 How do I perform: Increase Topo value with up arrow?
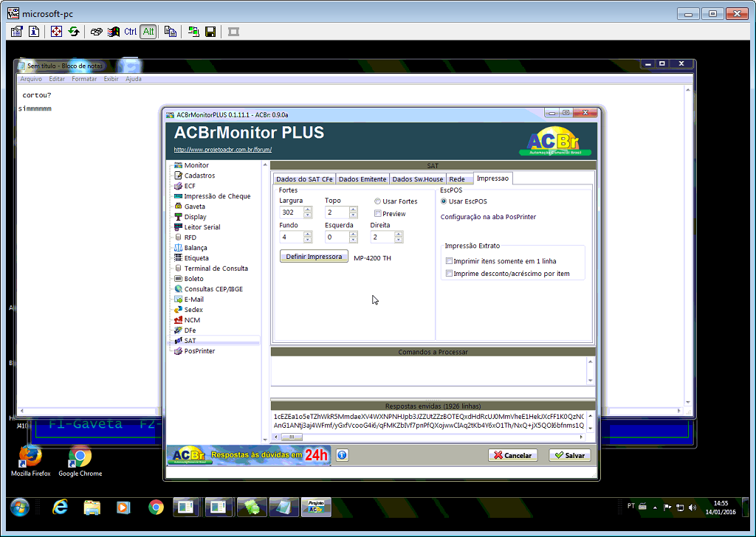[x=354, y=209]
